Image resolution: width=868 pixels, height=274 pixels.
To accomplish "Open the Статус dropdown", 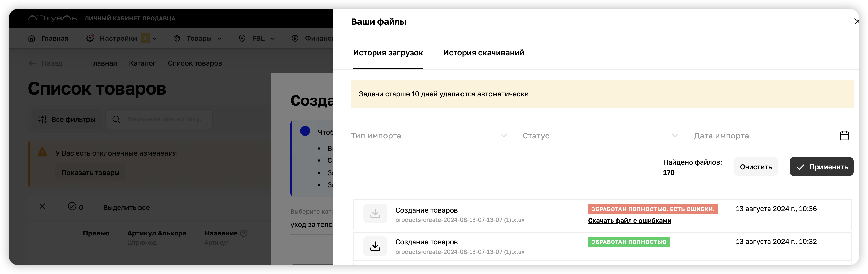I will [602, 136].
